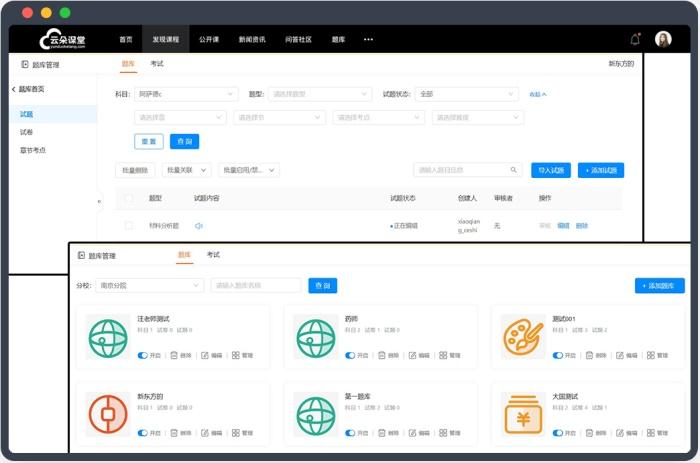700x463 pixels.
Task: Click the 编辑 pencil icon on the 汪老师测试 card
Action: [x=205, y=355]
